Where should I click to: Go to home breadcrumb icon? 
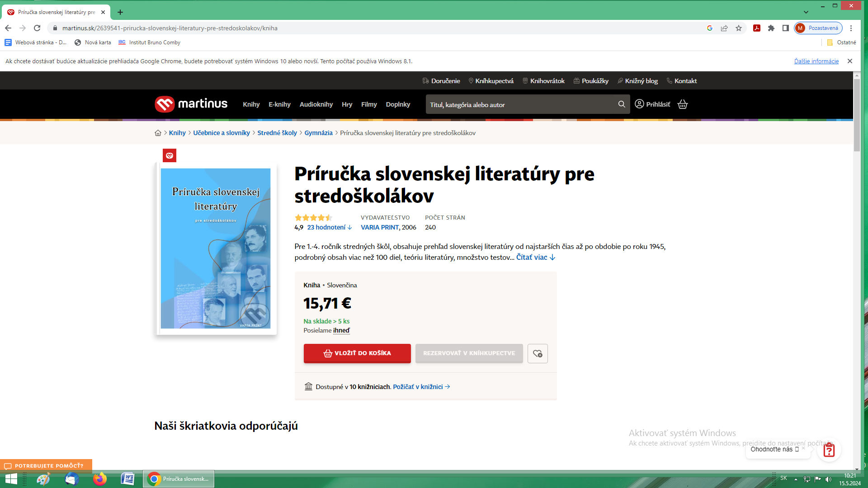tap(158, 133)
